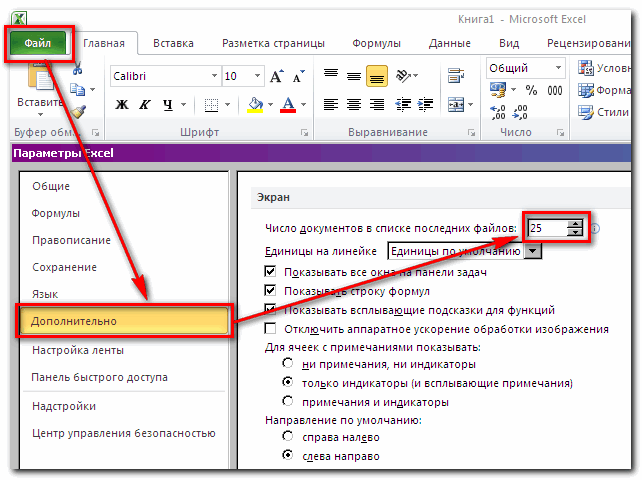The width and height of the screenshot is (642, 480).
Task: Select 'слева направо' direction
Action: 288,455
